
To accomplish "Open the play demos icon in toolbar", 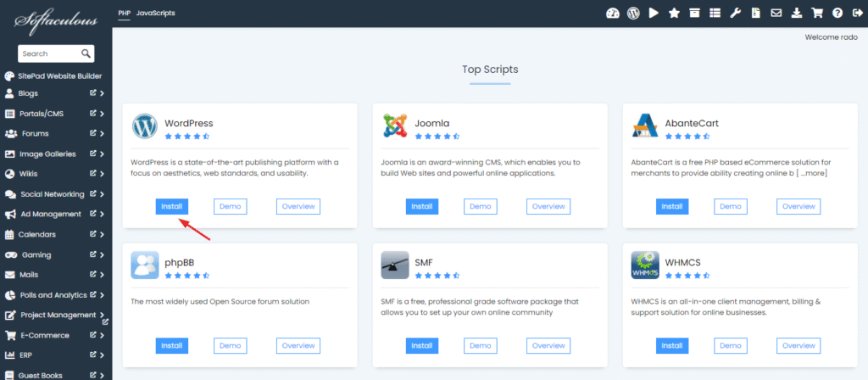I will point(654,13).
